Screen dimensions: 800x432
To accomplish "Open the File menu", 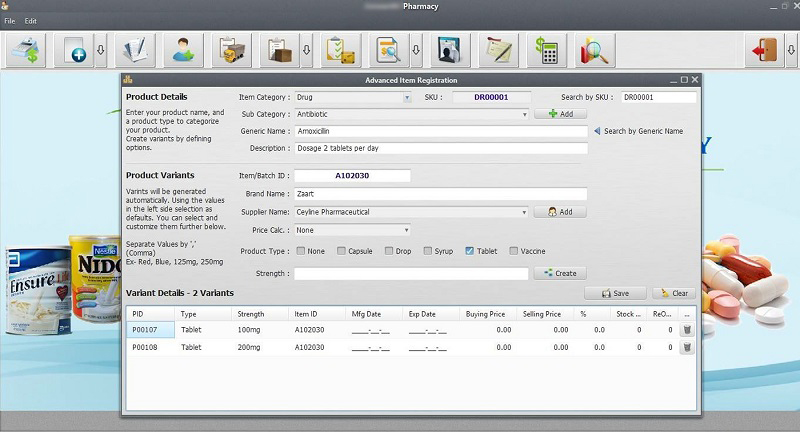I will (x=10, y=21).
